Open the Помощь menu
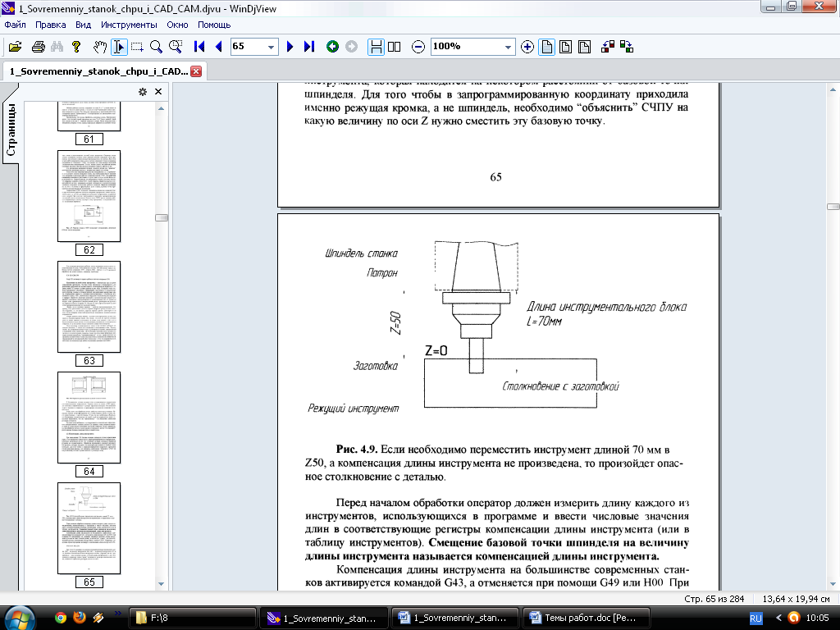Screen dimensions: 840x630 214,25
